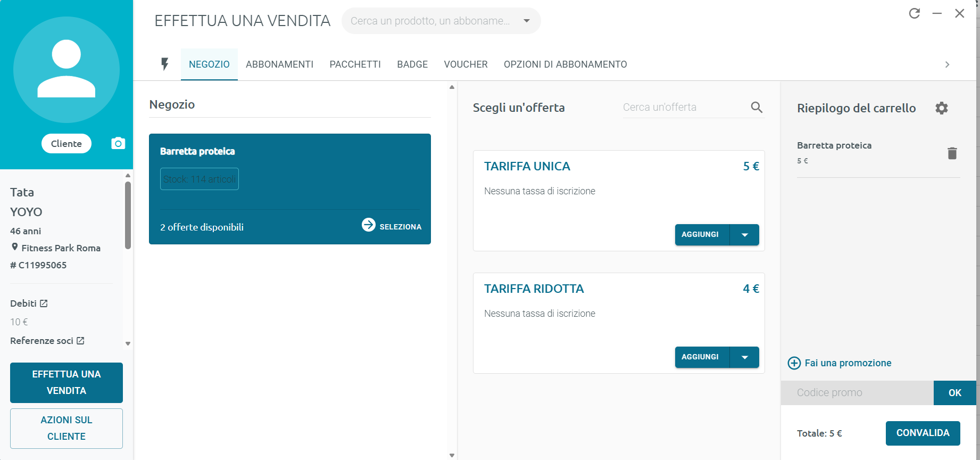Click Negozio panel scroll down arrow

click(x=452, y=455)
